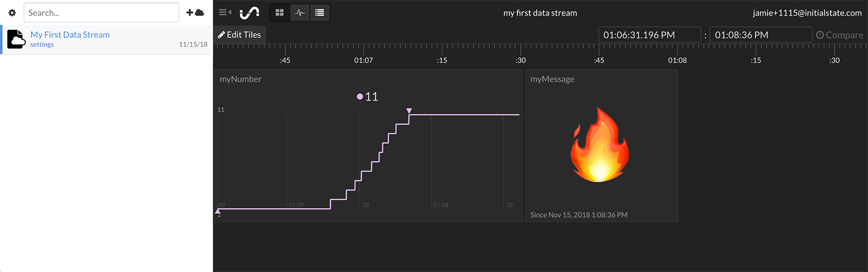Open My First Data Stream
This screenshot has height=272, width=868.
click(x=70, y=35)
